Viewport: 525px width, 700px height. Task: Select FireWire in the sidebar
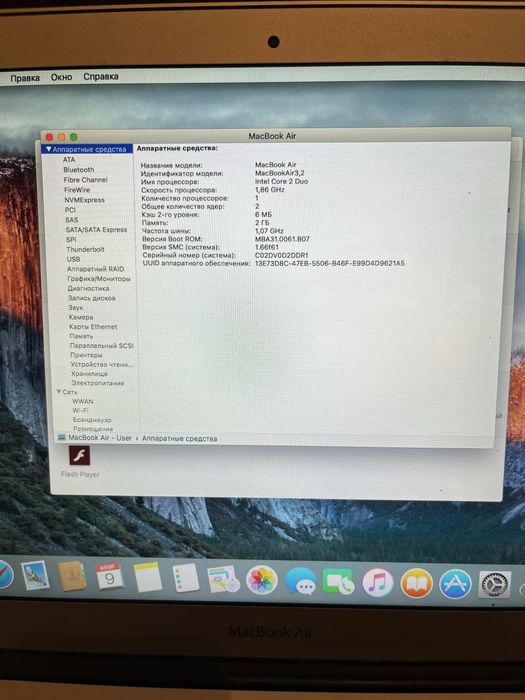(77, 190)
